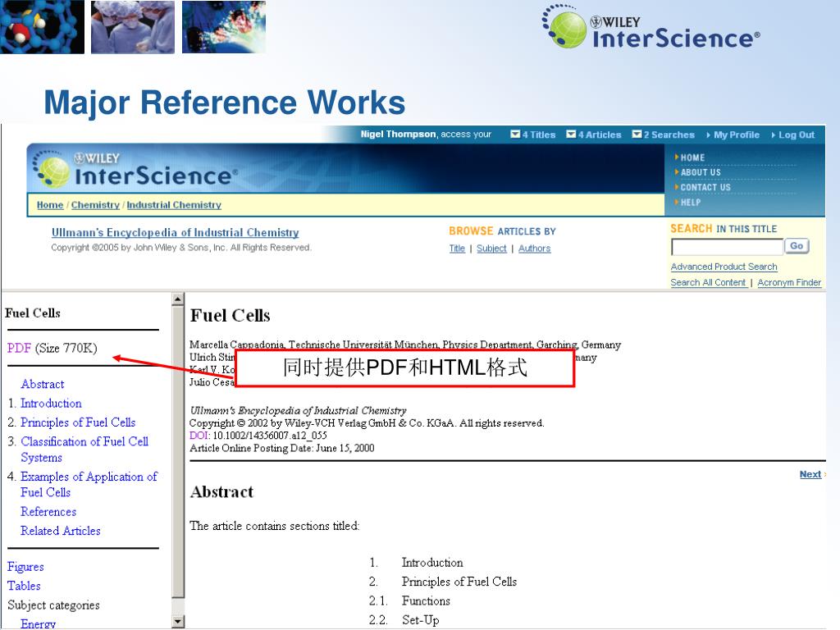Screen dimensions: 840x630
Task: Click the surgeons thumbnail image in the header
Action: coord(133,27)
